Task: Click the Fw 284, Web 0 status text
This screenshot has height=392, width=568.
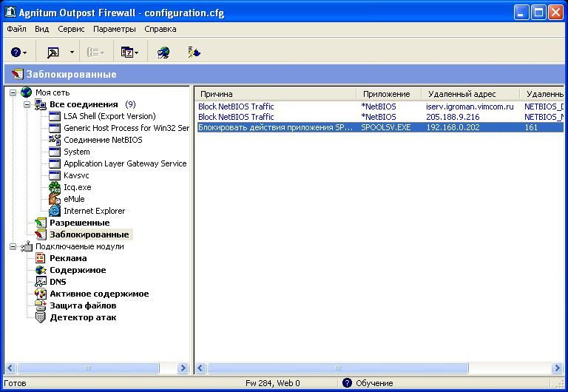Action: tap(272, 383)
